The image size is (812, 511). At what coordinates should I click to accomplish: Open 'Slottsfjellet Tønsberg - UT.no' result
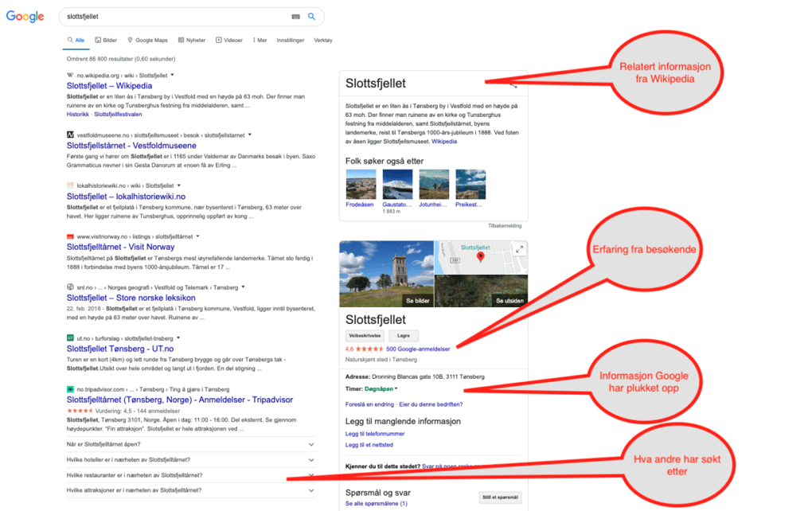(x=120, y=349)
